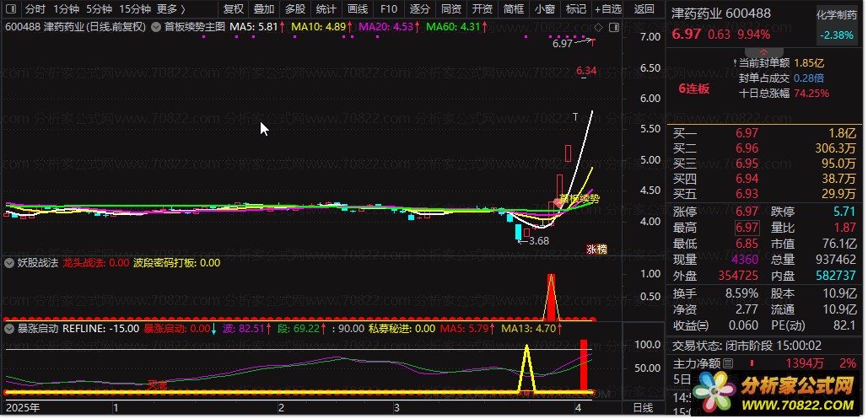Expand the 妖股战法 indicator dropdown

pyautogui.click(x=10, y=263)
